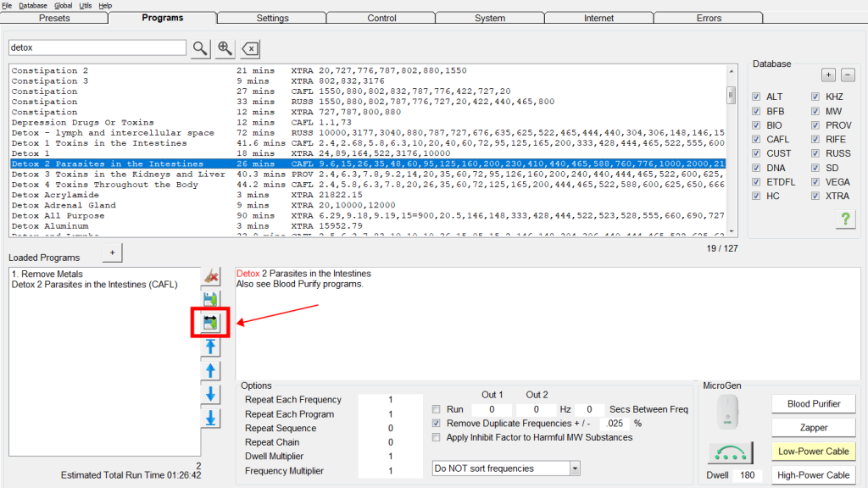Enable Apply Inhibit Factor checkbox
Image resolution: width=868 pixels, height=488 pixels.
click(x=437, y=437)
